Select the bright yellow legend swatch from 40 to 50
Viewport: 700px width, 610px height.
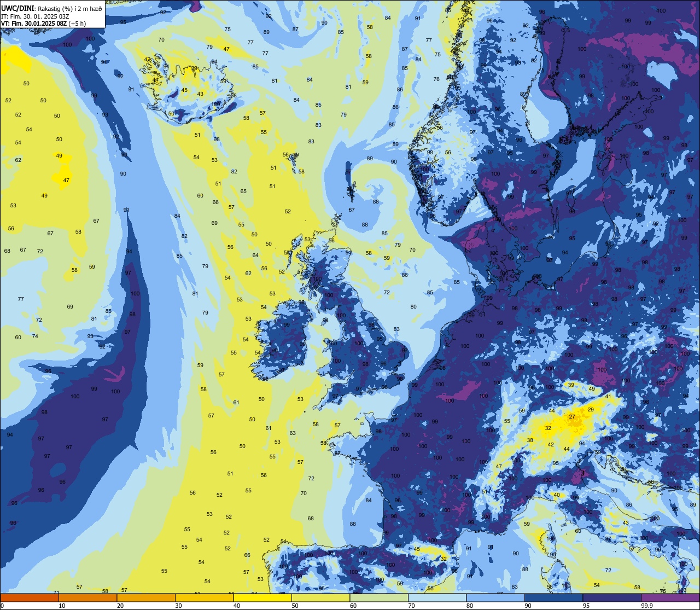point(262,597)
